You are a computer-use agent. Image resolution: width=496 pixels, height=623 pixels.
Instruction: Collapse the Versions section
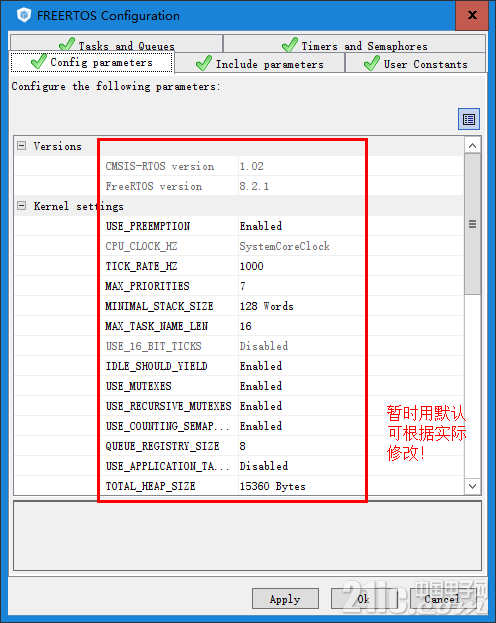pyautogui.click(x=22, y=146)
